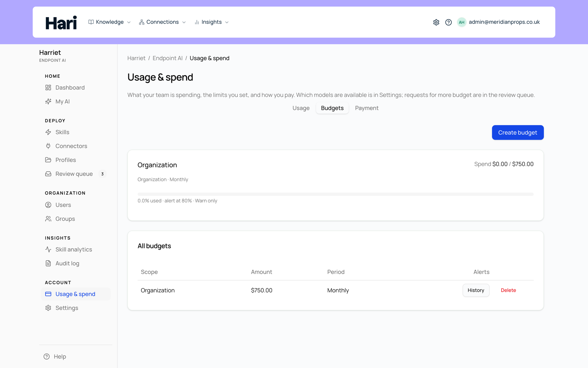Click '0.0% used · alert at 80%' text

click(165, 201)
